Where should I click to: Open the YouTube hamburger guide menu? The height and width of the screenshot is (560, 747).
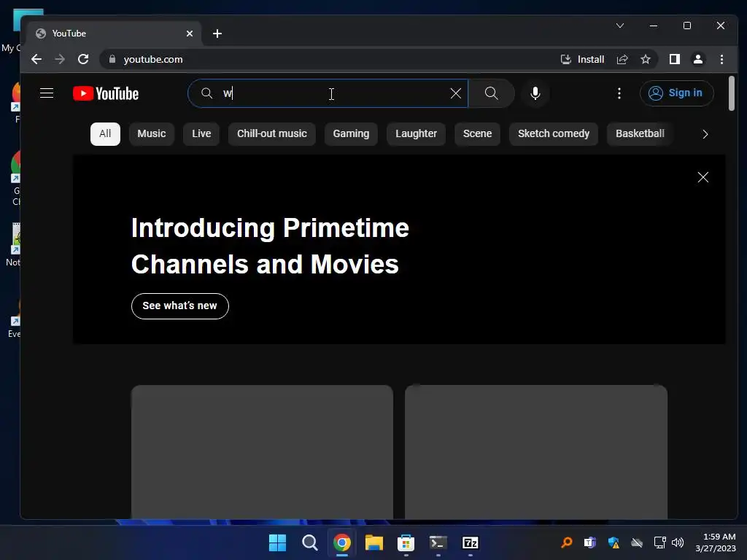click(x=47, y=93)
